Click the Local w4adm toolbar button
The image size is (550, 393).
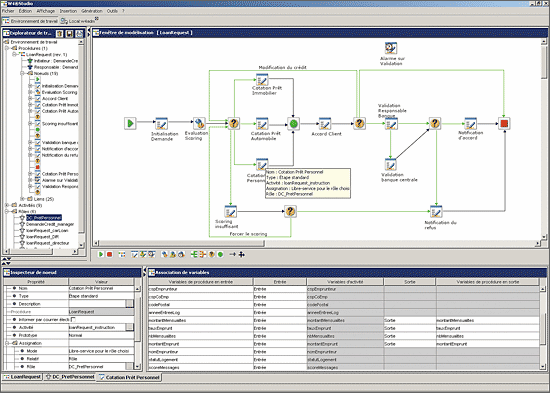click(78, 21)
